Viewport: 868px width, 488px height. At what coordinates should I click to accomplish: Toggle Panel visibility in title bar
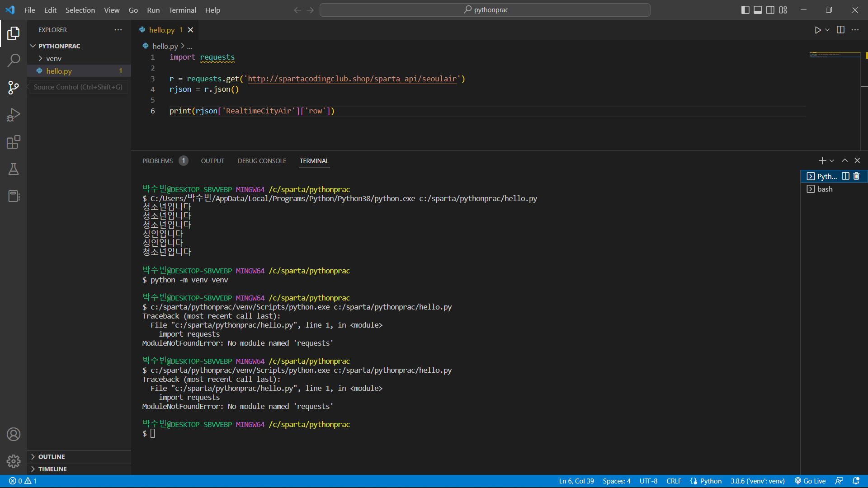758,10
